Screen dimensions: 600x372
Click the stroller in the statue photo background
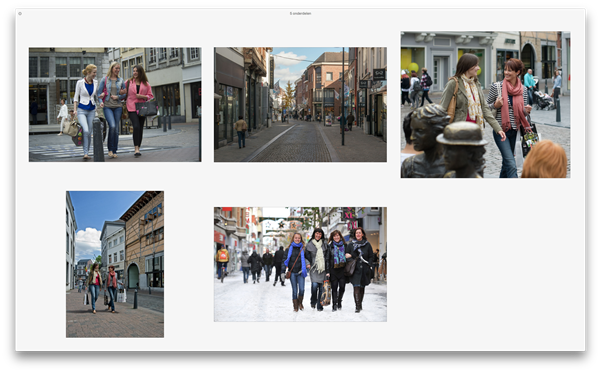click(543, 100)
